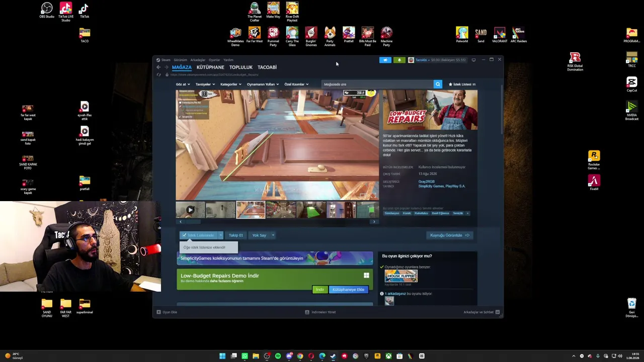The image size is (644, 362).
Task: Open WhatsApp from the taskbar
Action: [245, 356]
